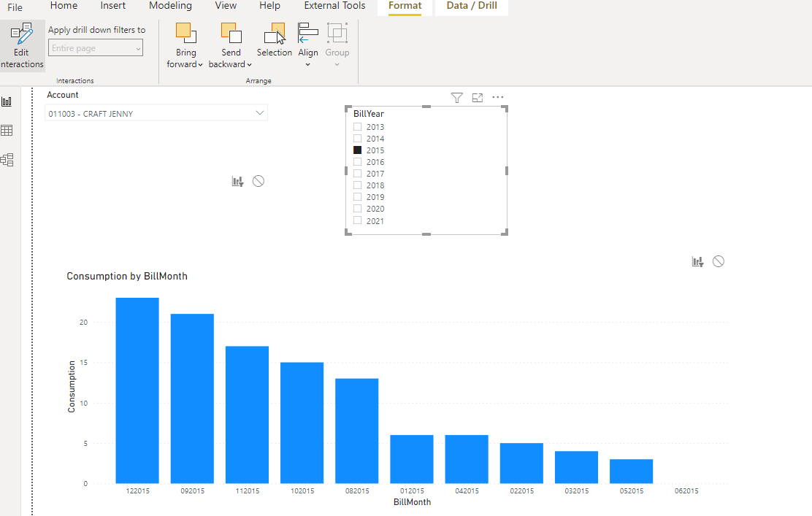The height and width of the screenshot is (516, 812).
Task: Click the BillYear slicer header
Action: (x=369, y=114)
